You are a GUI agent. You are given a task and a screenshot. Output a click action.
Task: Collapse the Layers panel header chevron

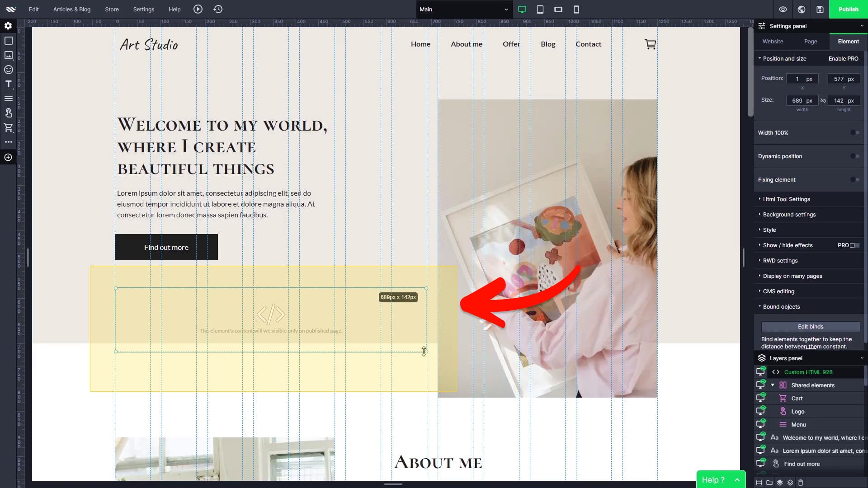(862, 358)
